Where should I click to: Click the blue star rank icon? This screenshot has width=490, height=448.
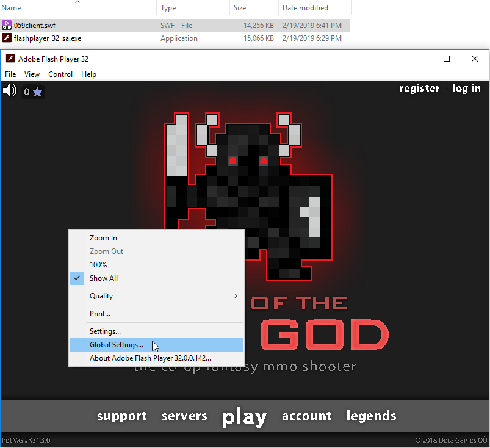(37, 92)
